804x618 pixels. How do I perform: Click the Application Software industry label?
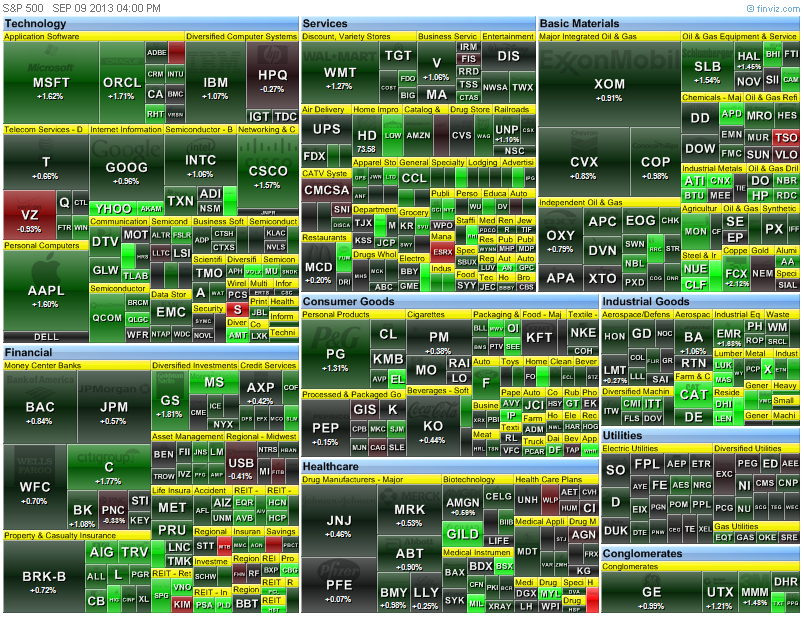pyautogui.click(x=42, y=36)
